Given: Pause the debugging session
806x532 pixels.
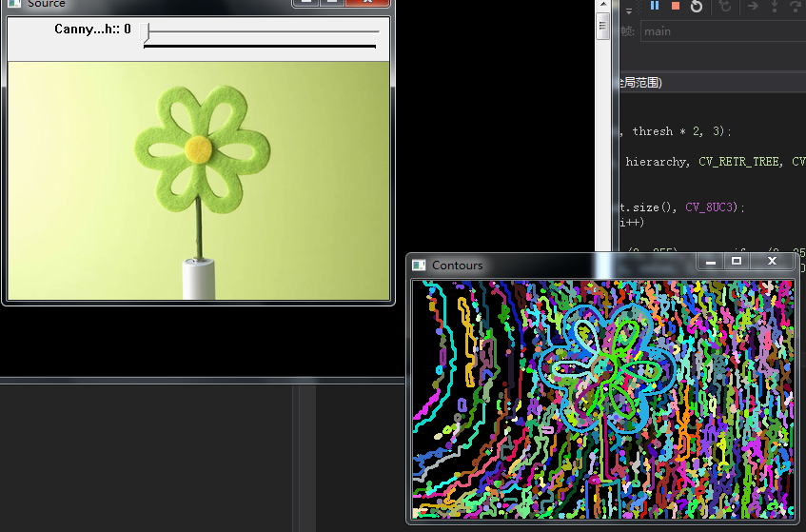Looking at the screenshot, I should point(655,6).
